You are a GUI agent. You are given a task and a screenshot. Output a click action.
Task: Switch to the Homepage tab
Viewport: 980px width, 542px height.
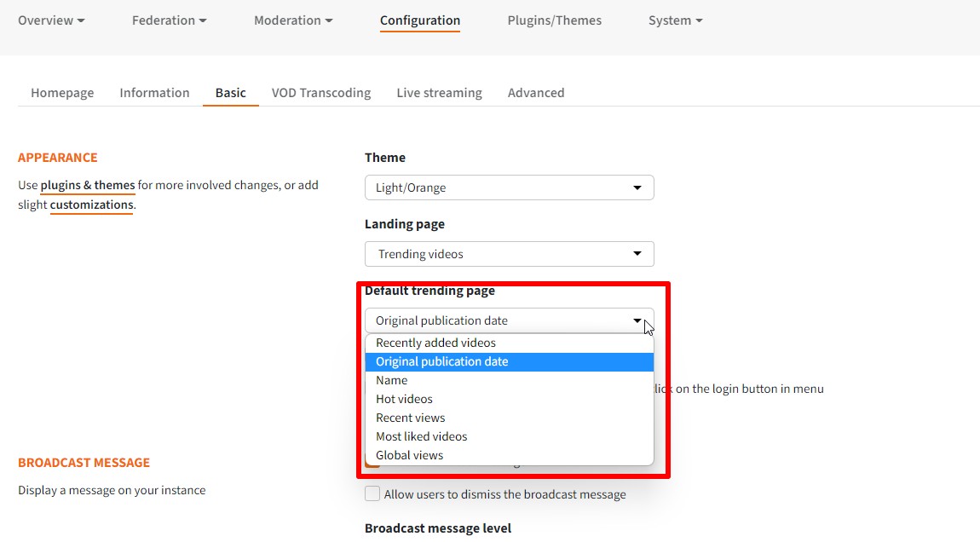pyautogui.click(x=62, y=92)
